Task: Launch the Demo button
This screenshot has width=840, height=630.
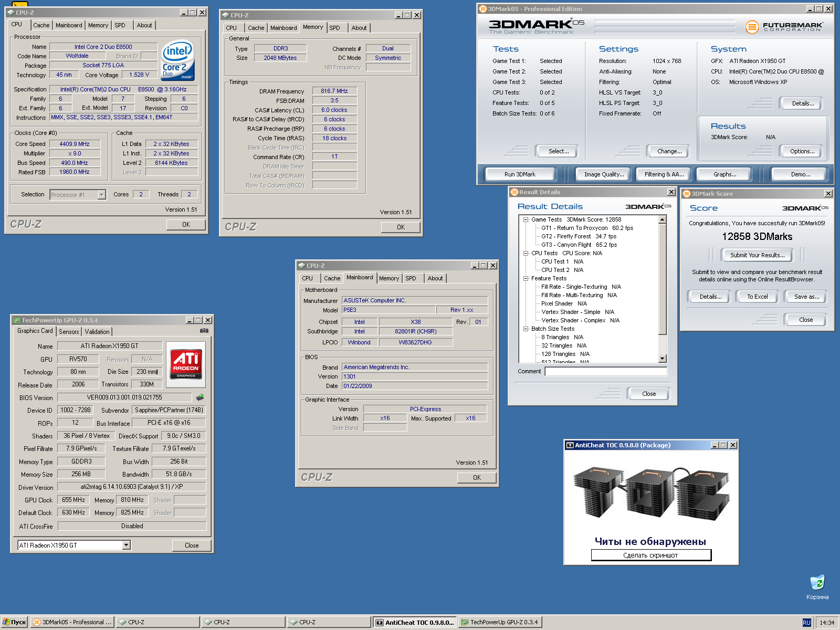Action: tap(800, 174)
